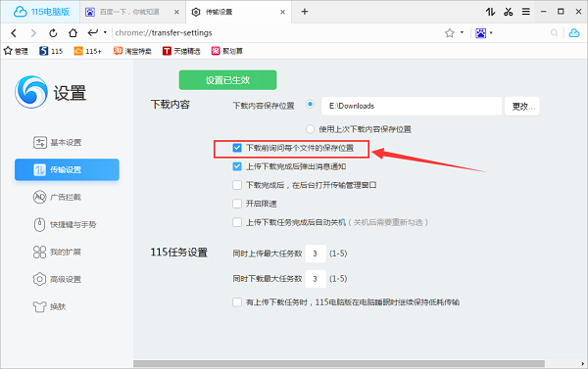The image size is (588, 369).
Task: Open a new tab with plus button
Action: [x=305, y=12]
